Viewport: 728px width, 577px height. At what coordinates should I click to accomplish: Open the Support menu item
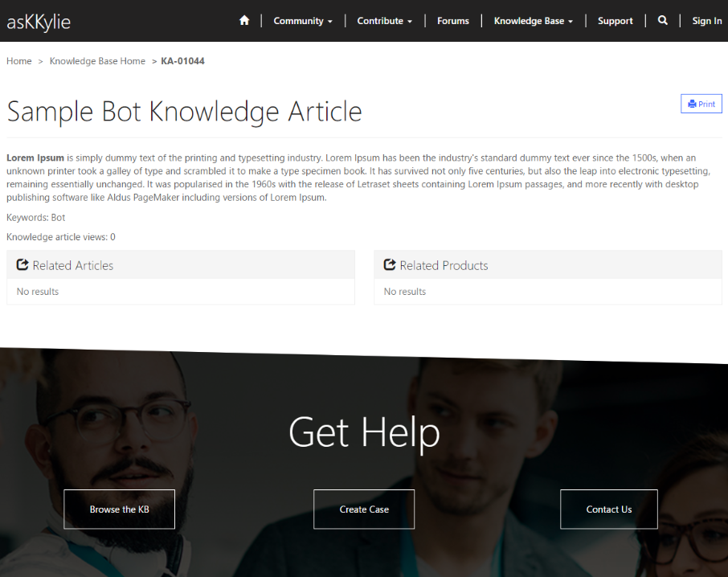[616, 21]
